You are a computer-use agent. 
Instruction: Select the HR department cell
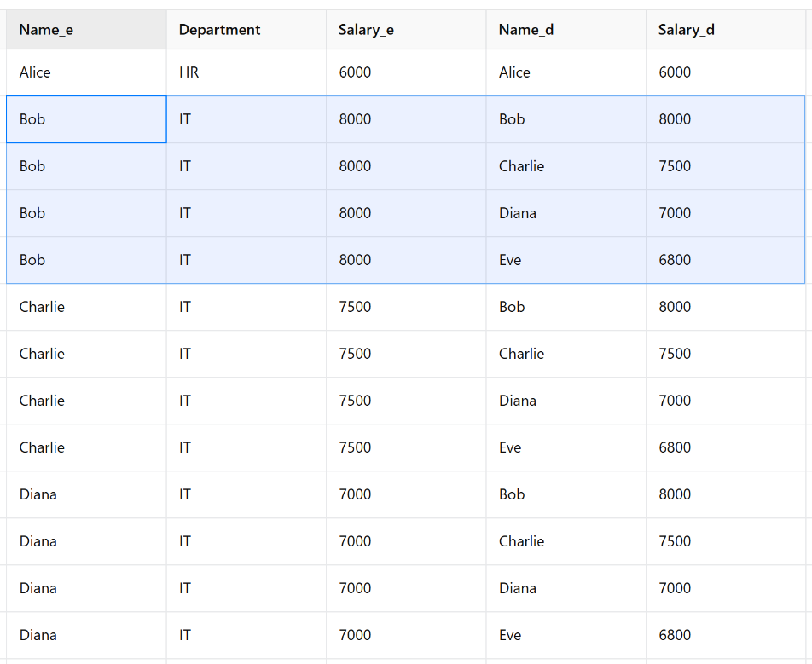point(246,72)
